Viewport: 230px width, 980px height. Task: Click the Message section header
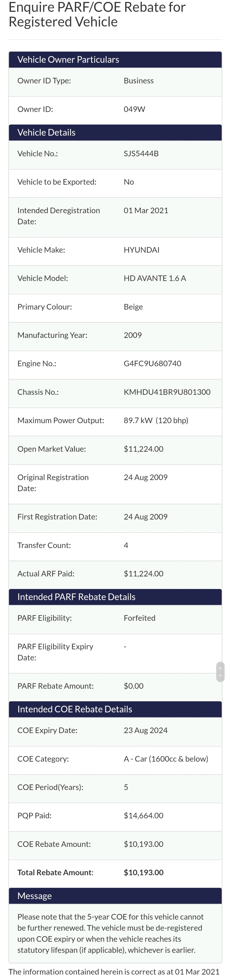coord(35,895)
